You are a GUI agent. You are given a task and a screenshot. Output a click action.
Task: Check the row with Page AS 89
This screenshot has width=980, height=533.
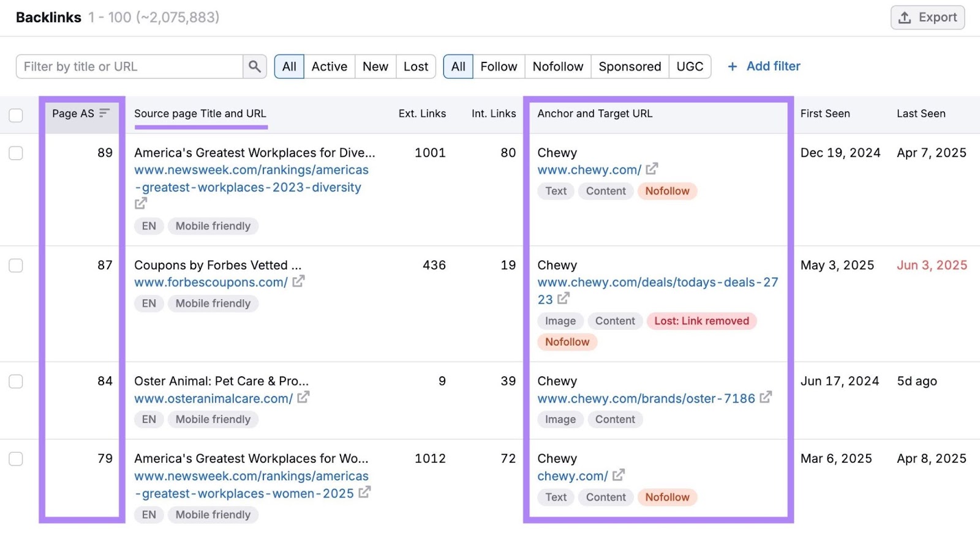16,153
